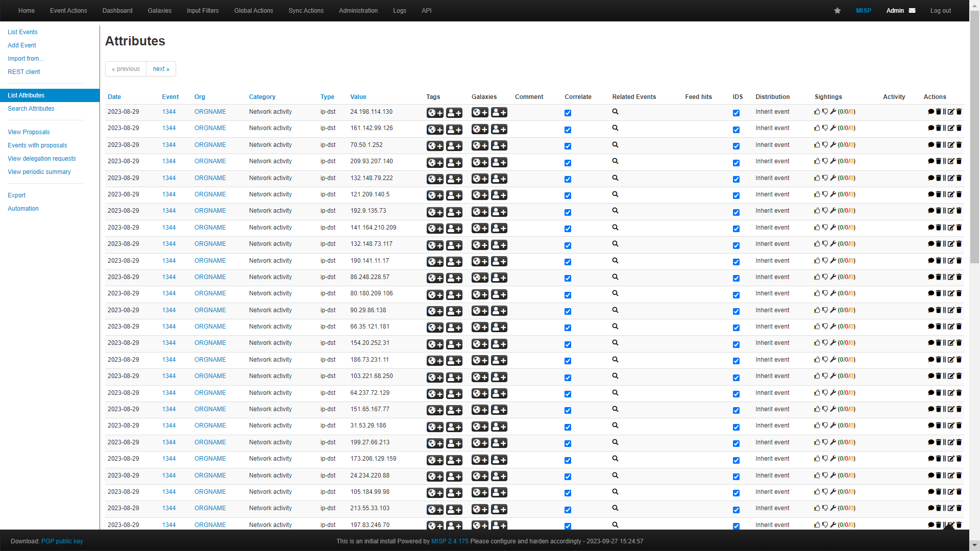Viewport: 980px width, 551px height.
Task: Click the speech bubble icon for 31.53.29.186
Action: [930, 425]
